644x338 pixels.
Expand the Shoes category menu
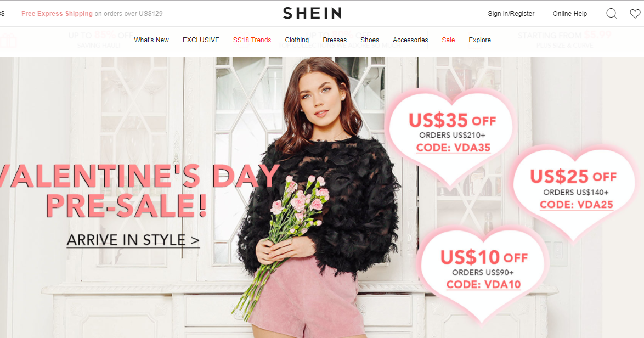(x=370, y=40)
